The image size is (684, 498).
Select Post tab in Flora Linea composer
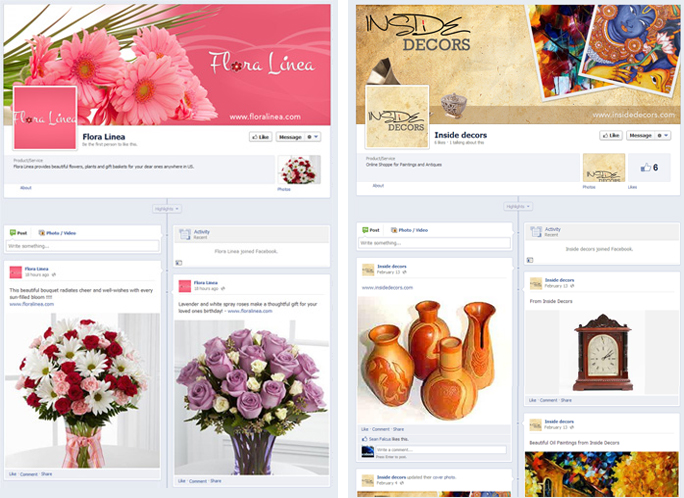pos(19,233)
